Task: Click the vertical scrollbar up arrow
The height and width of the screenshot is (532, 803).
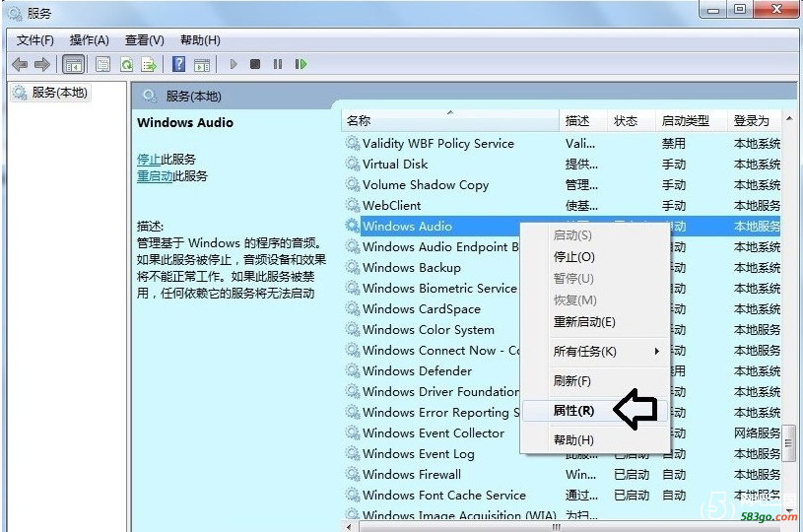Action: click(789, 119)
